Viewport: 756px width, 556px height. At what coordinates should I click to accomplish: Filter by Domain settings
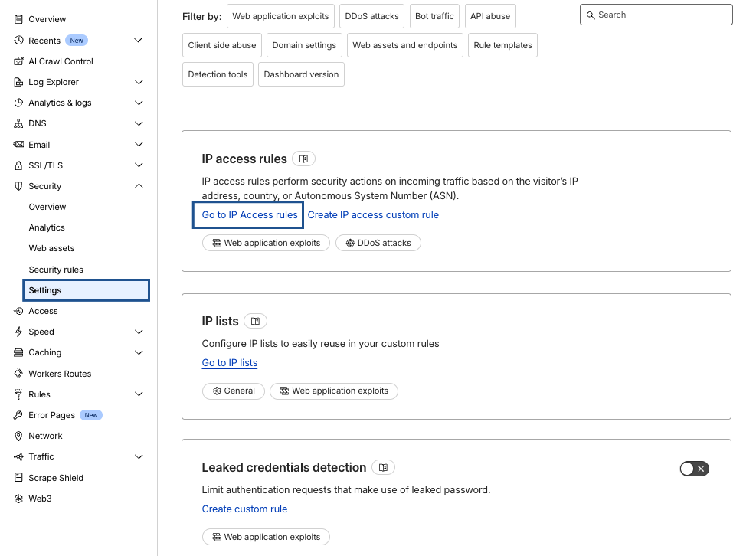tap(304, 45)
